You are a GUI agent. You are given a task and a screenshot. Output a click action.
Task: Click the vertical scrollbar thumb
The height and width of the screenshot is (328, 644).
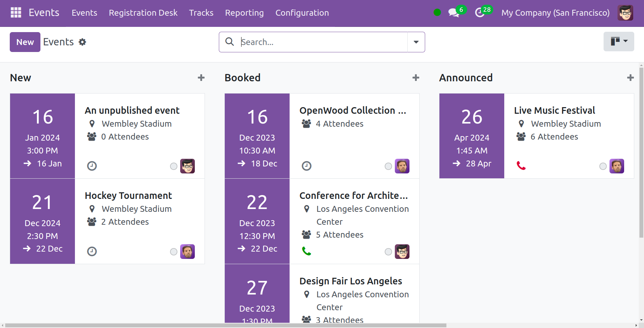pos(641,153)
